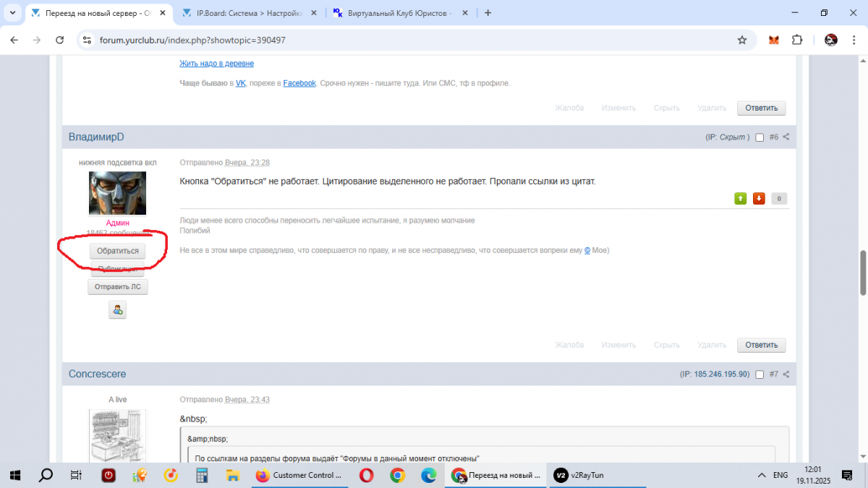Click the Отправить ЛС button
868x488 pixels.
pos(117,287)
